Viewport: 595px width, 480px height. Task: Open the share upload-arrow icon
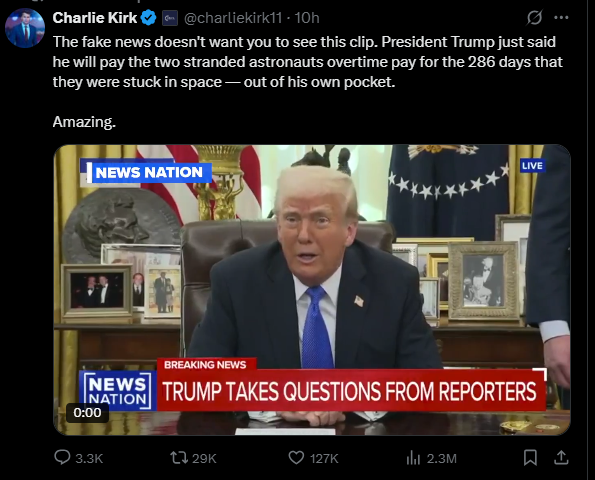[x=561, y=458]
